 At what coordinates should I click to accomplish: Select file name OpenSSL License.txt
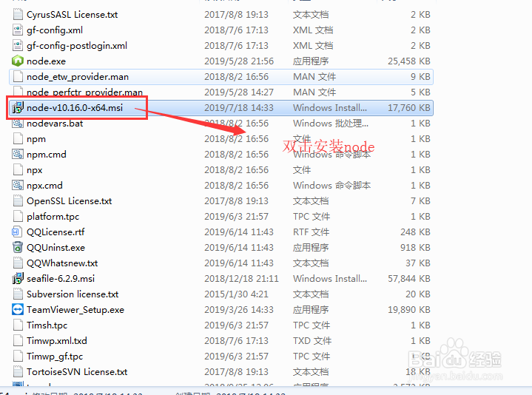pos(70,201)
